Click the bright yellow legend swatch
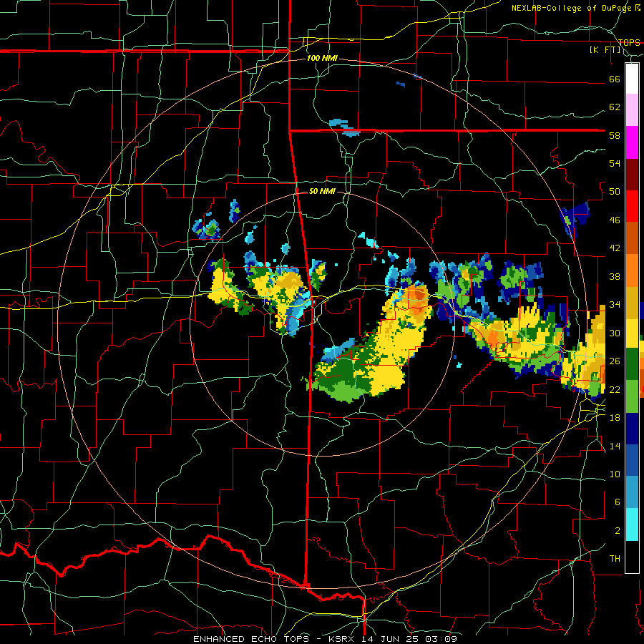This screenshot has height=644, width=644. [632, 333]
